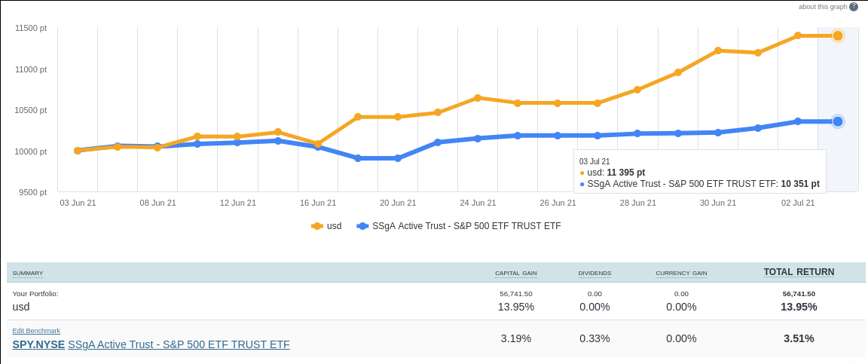The image size is (868, 364).
Task: Open the Edit Benchmark link
Action: tap(36, 331)
